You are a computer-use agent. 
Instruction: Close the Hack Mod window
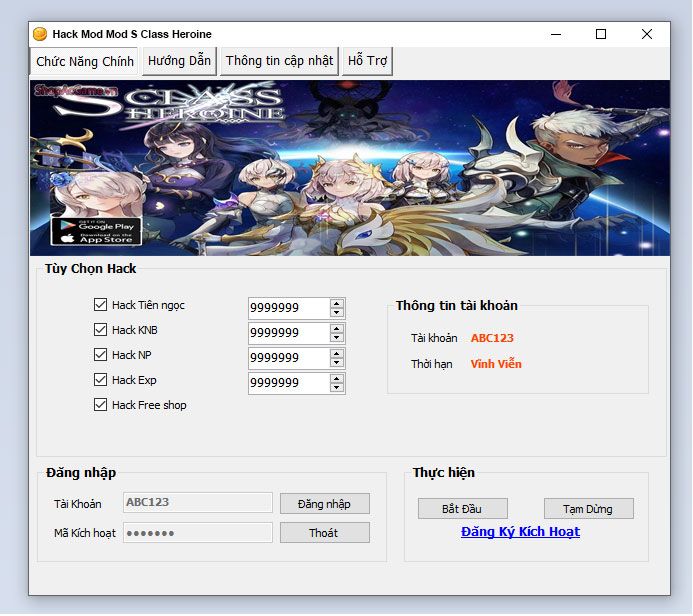point(647,34)
